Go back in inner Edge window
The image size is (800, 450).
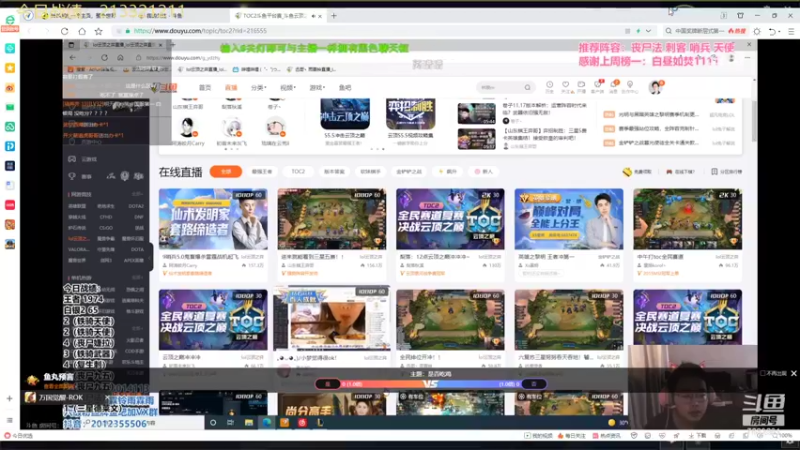[72, 58]
